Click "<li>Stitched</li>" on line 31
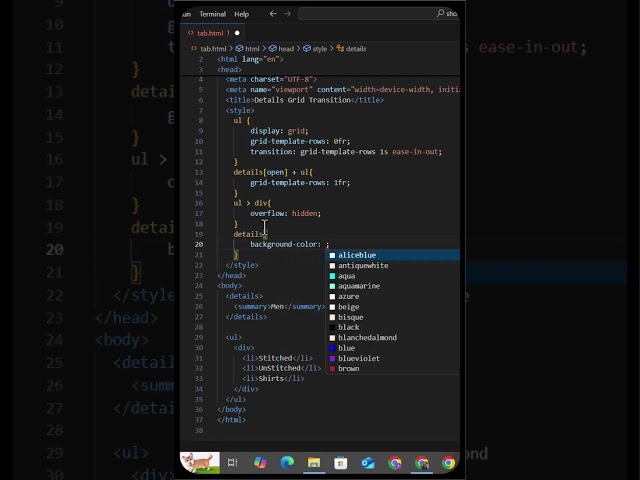Image resolution: width=640 pixels, height=480 pixels. click(277, 358)
